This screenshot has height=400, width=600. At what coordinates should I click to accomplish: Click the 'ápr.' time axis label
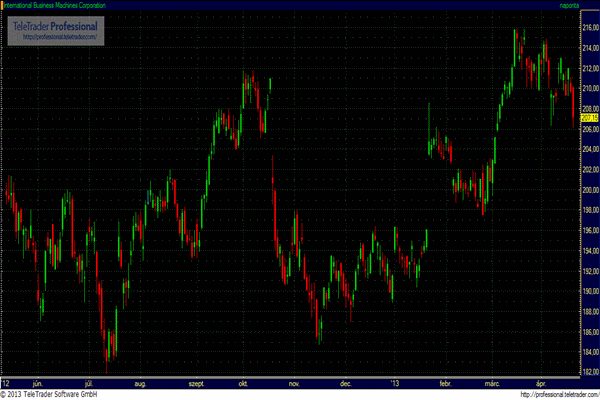coord(541,382)
